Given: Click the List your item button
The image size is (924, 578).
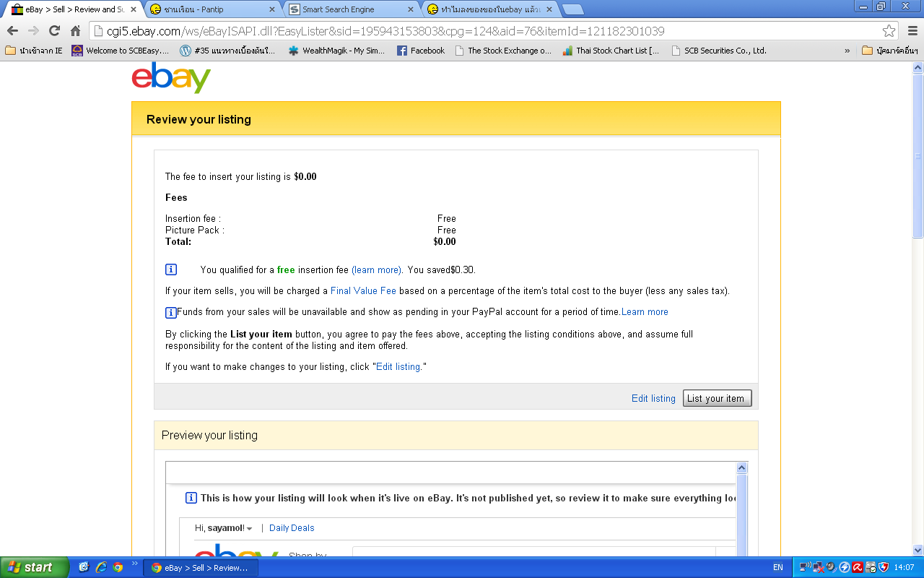Looking at the screenshot, I should click(718, 398).
